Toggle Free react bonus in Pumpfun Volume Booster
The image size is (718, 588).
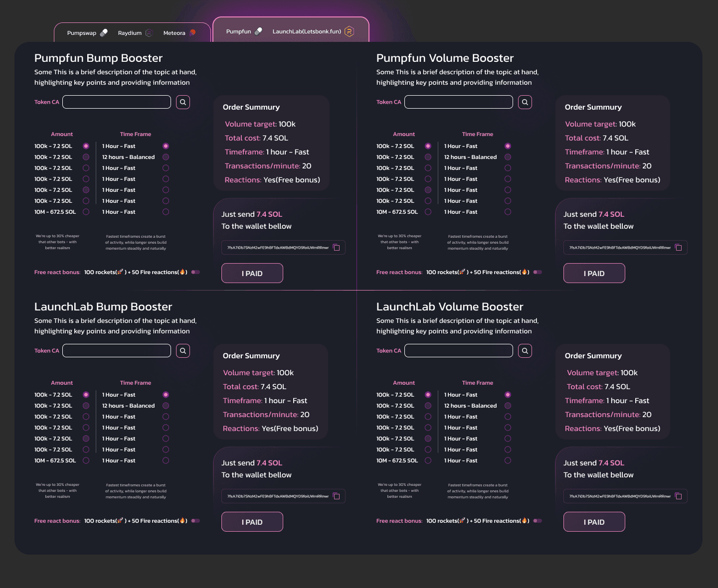538,272
